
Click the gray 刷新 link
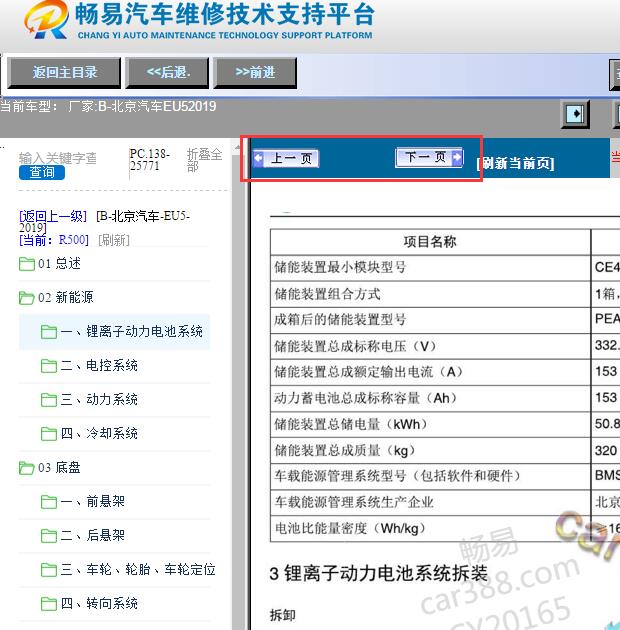coord(114,240)
